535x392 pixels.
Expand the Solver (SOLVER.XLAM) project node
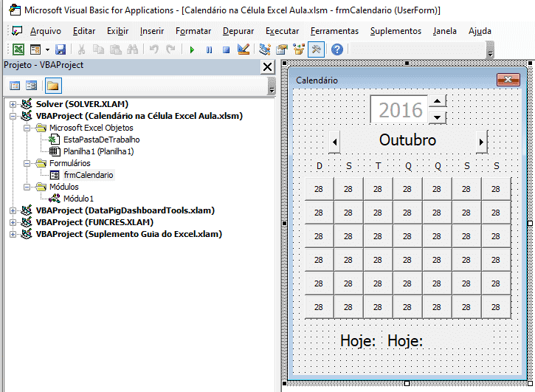[x=13, y=104]
